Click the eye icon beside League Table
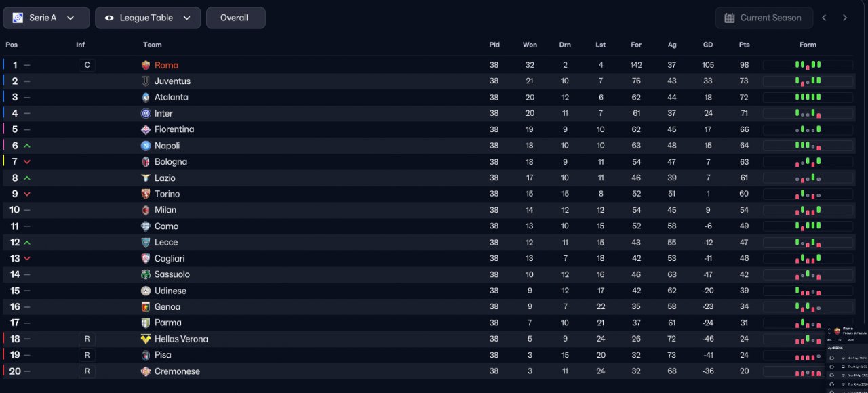Viewport: 868px width, 393px height. pyautogui.click(x=109, y=18)
